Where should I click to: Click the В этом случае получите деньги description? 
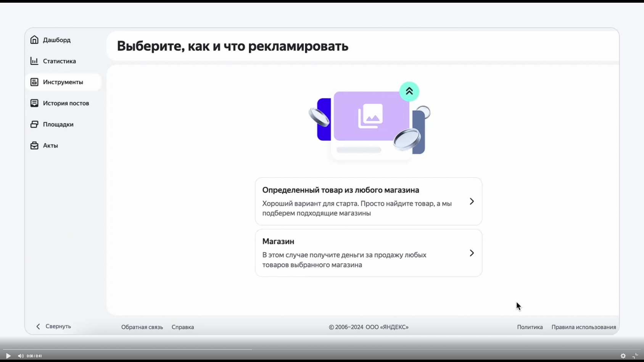344,260
